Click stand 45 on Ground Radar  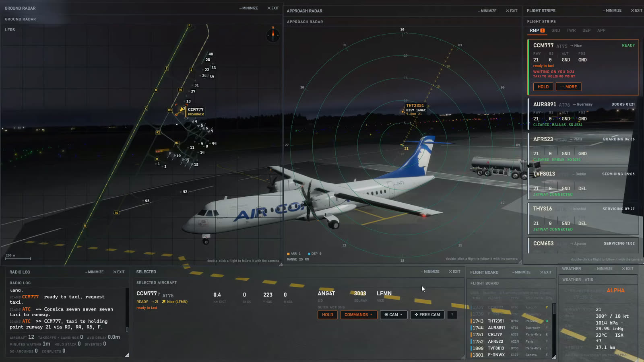tap(147, 201)
